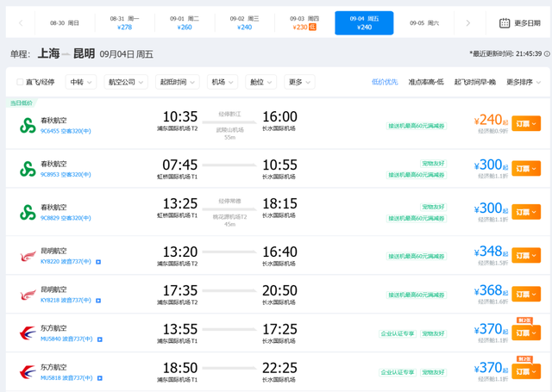This screenshot has height=392, width=552.
Task: Open flight number link 9C8953 空客320(中)
Action: [x=66, y=175]
